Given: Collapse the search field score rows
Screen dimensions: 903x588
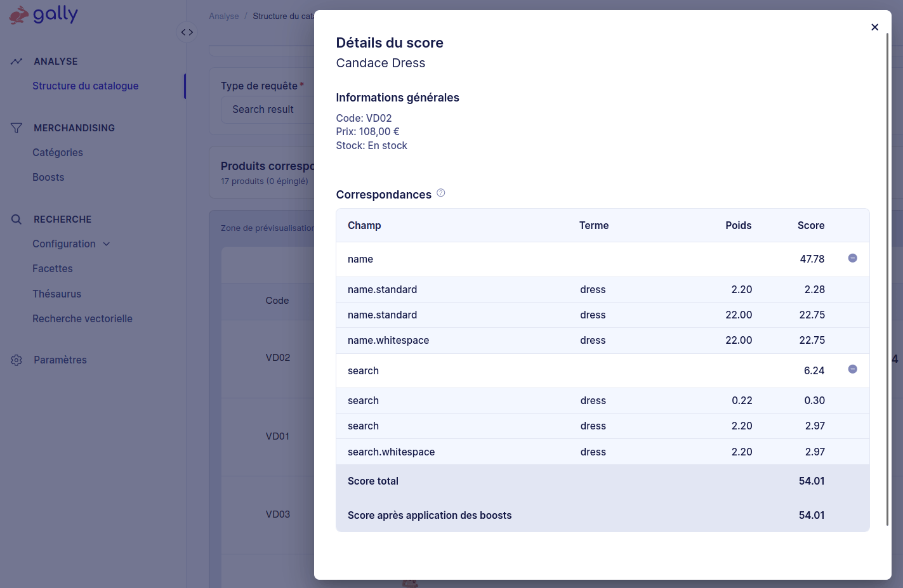Looking at the screenshot, I should click(x=852, y=369).
